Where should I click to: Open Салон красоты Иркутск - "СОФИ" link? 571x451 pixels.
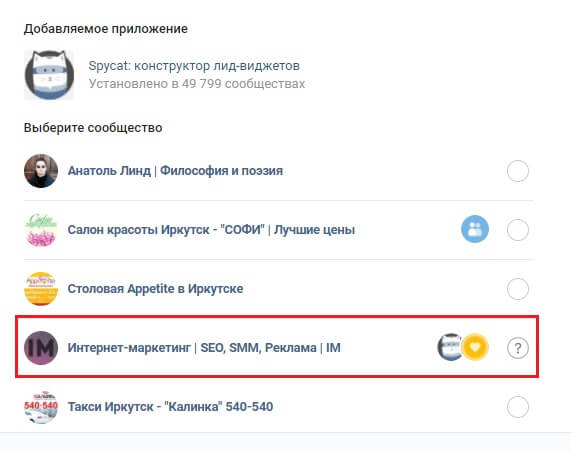point(211,230)
